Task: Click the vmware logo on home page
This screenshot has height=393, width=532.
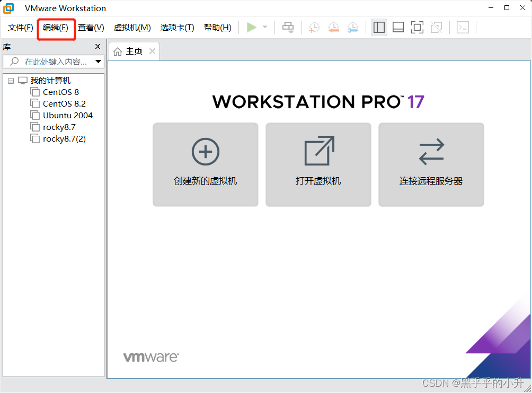Action: (x=151, y=357)
